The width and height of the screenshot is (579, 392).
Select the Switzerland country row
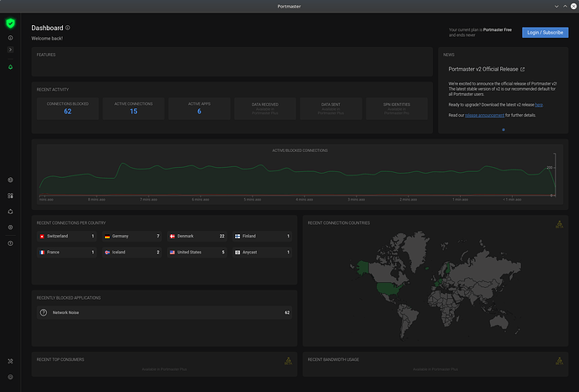coord(67,236)
